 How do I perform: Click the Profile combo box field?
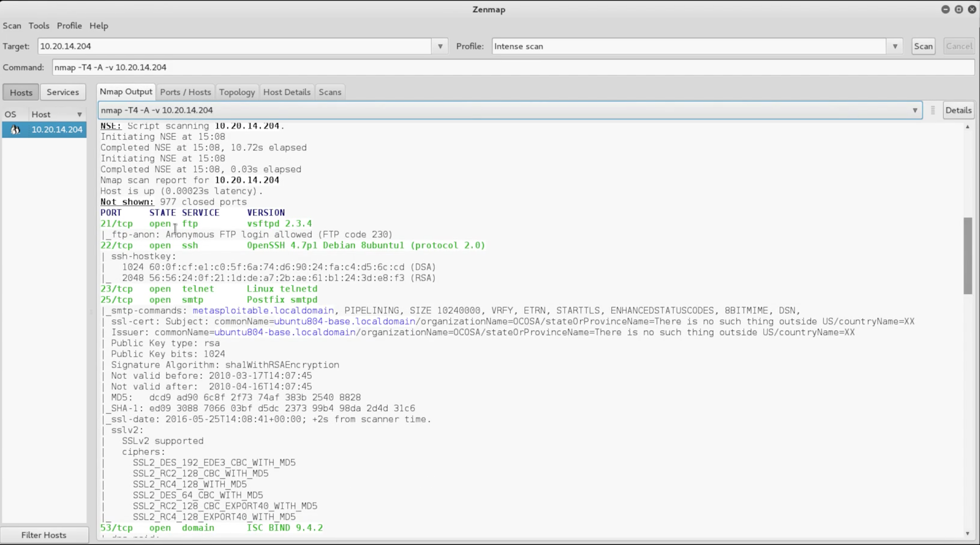click(x=689, y=46)
